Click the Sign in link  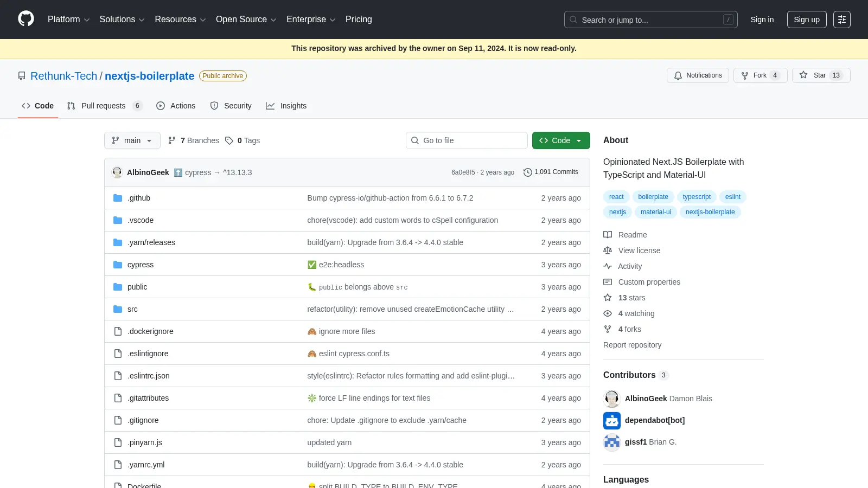coord(762,20)
